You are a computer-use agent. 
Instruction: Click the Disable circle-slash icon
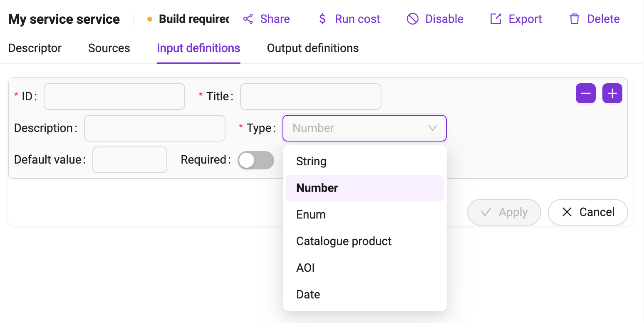[413, 19]
